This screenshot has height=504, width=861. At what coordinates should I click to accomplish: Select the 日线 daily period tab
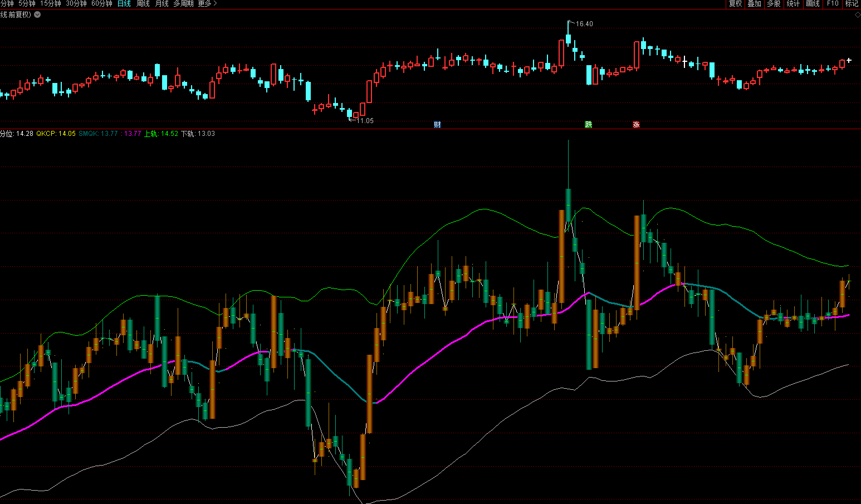[x=124, y=4]
